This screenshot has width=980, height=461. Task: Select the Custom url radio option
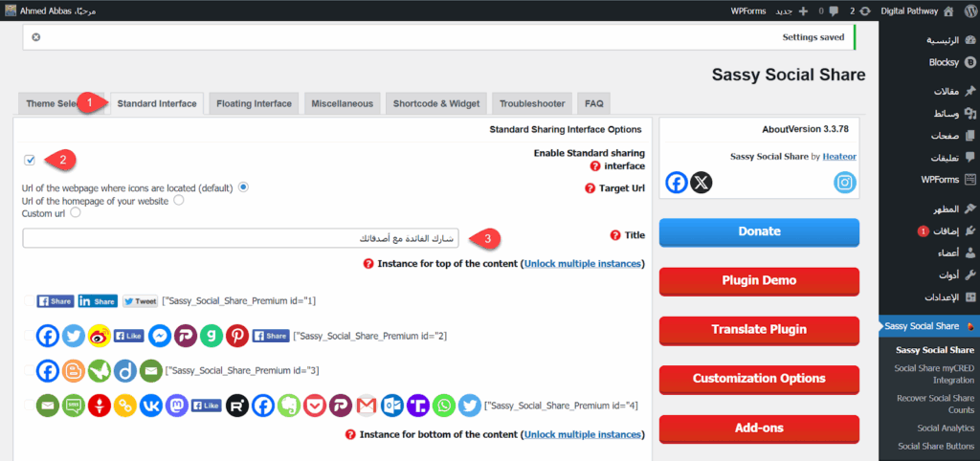(x=76, y=213)
